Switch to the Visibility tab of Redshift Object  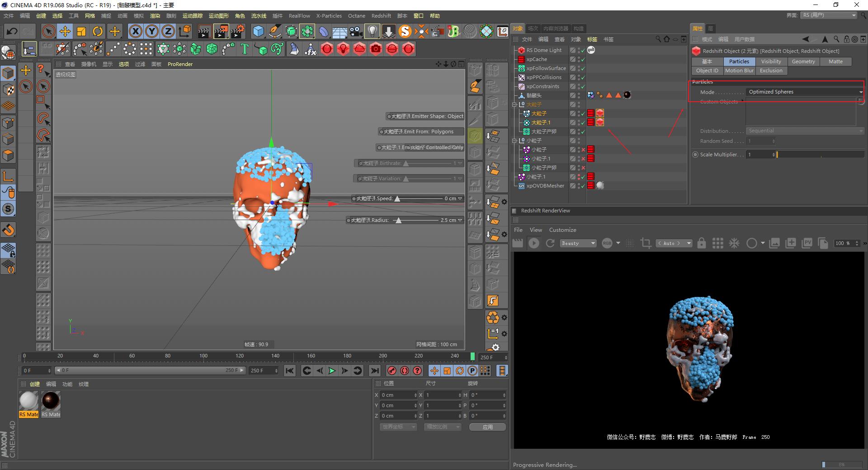click(x=771, y=61)
